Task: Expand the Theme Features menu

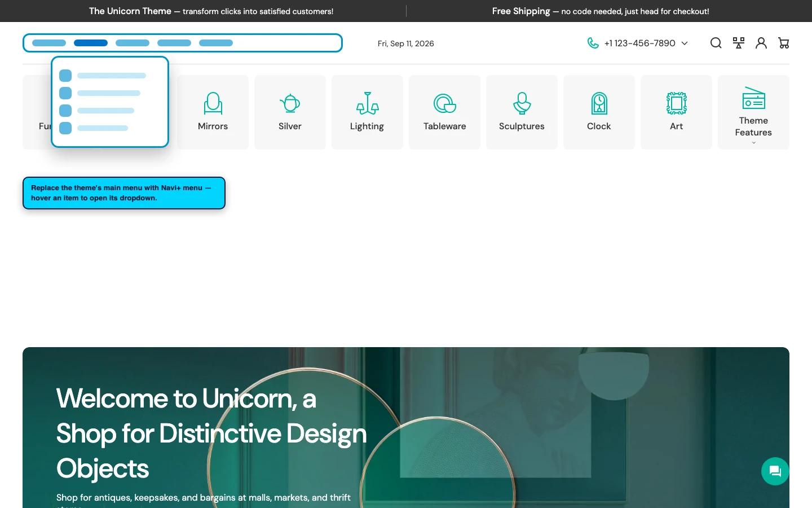Action: (753, 112)
